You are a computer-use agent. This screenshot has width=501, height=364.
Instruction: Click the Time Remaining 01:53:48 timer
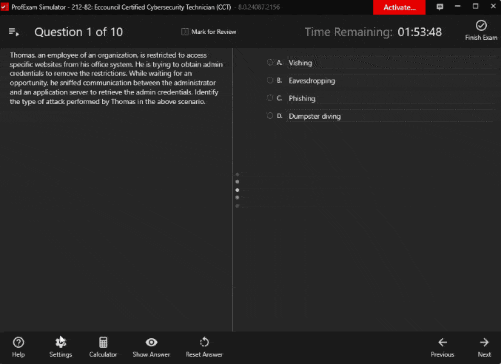373,32
